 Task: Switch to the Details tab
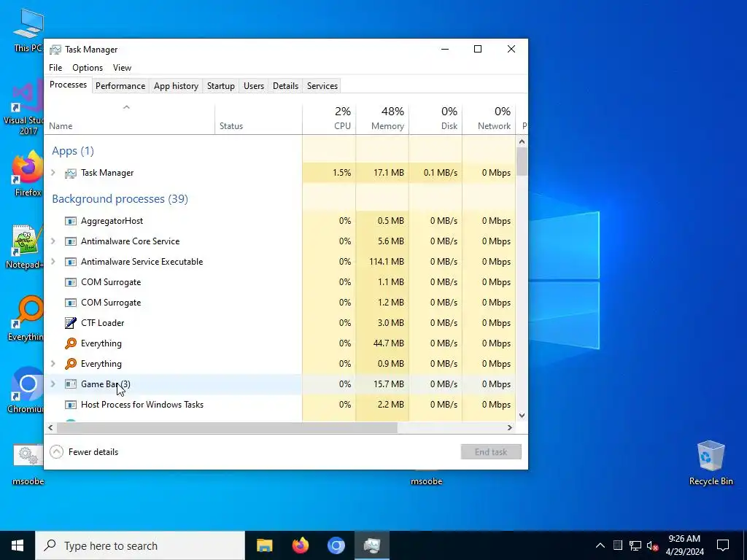285,86
